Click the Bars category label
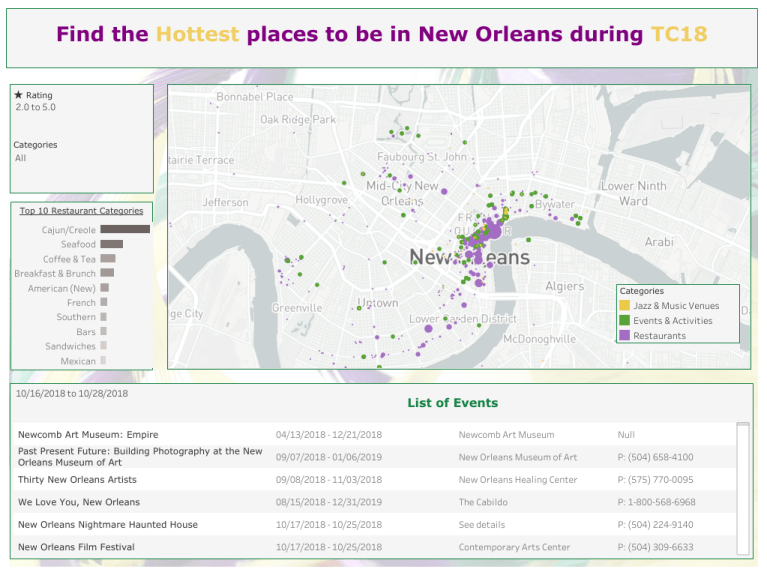The image size is (767, 575). coord(86,332)
